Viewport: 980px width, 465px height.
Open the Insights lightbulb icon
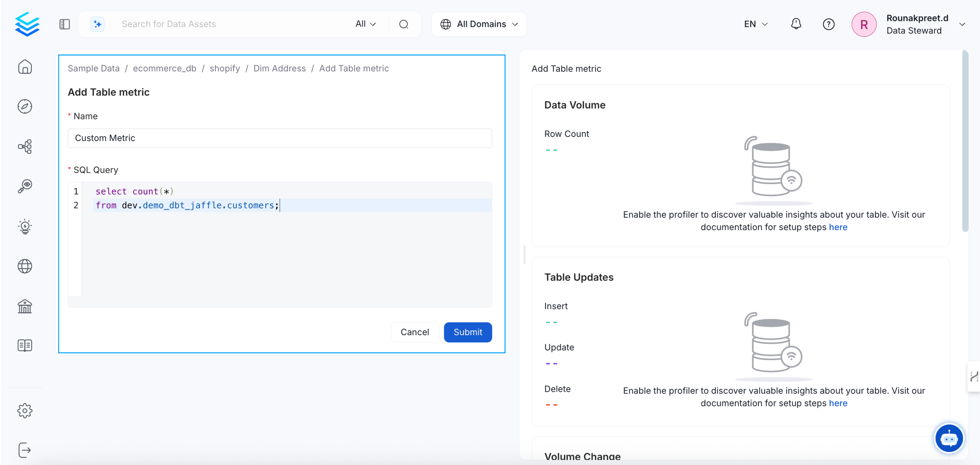coord(25,226)
